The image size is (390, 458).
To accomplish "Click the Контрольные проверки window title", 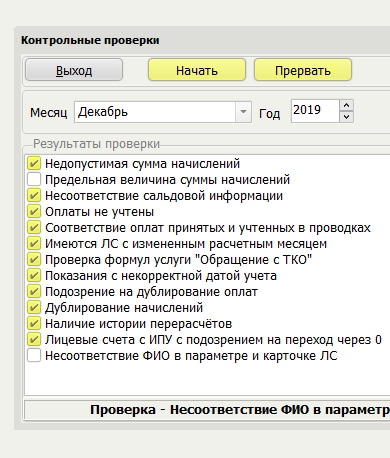I will point(90,40).
